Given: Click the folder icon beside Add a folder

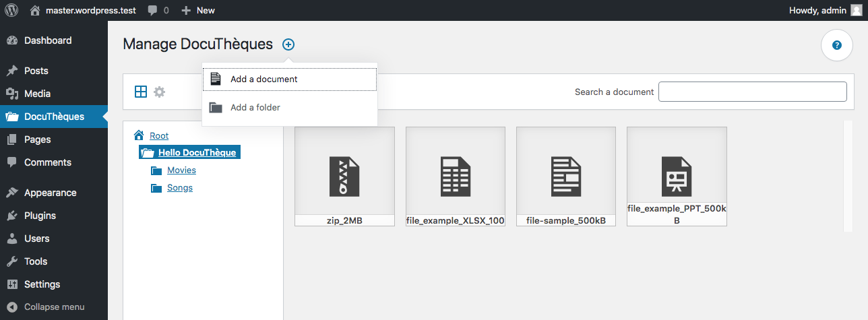Looking at the screenshot, I should pyautogui.click(x=216, y=107).
